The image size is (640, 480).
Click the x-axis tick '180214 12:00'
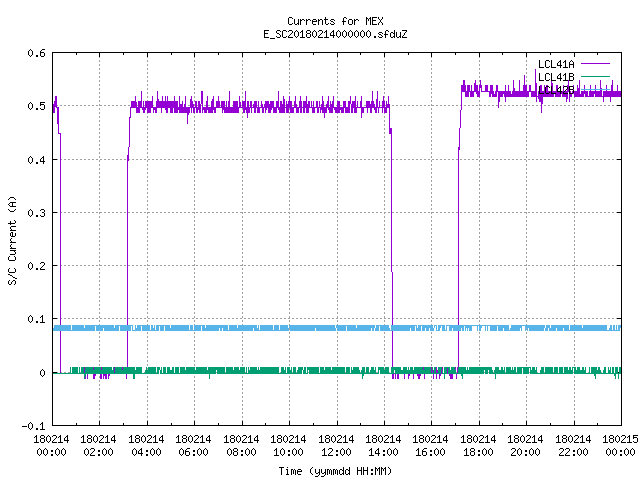[336, 446]
